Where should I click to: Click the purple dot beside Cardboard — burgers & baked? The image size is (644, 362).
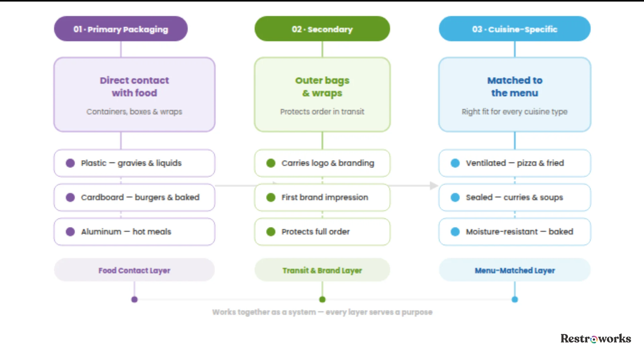tap(70, 197)
